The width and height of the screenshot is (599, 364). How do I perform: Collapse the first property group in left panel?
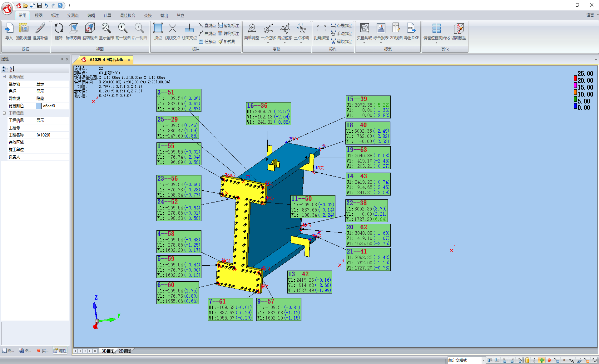pos(5,77)
